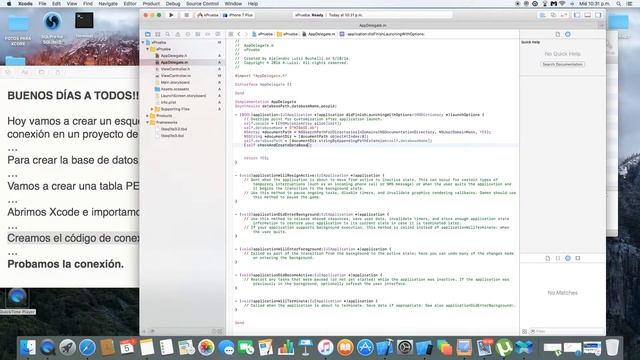The image size is (640, 360).
Task: Select iPhone 7 Plus run destination
Action: [x=238, y=15]
